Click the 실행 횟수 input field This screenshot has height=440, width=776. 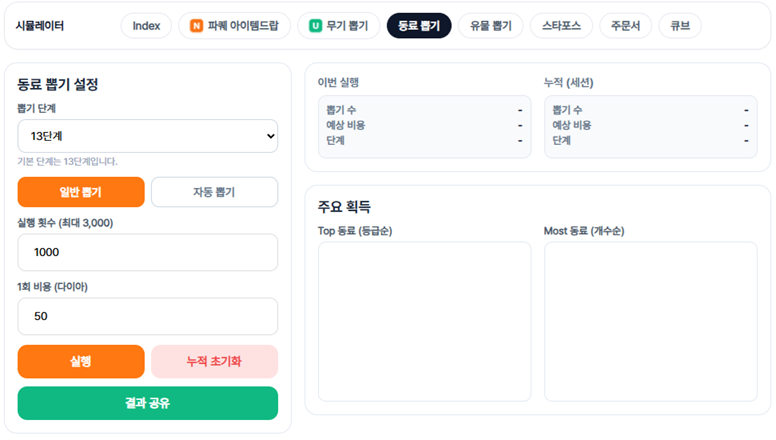[x=147, y=252]
